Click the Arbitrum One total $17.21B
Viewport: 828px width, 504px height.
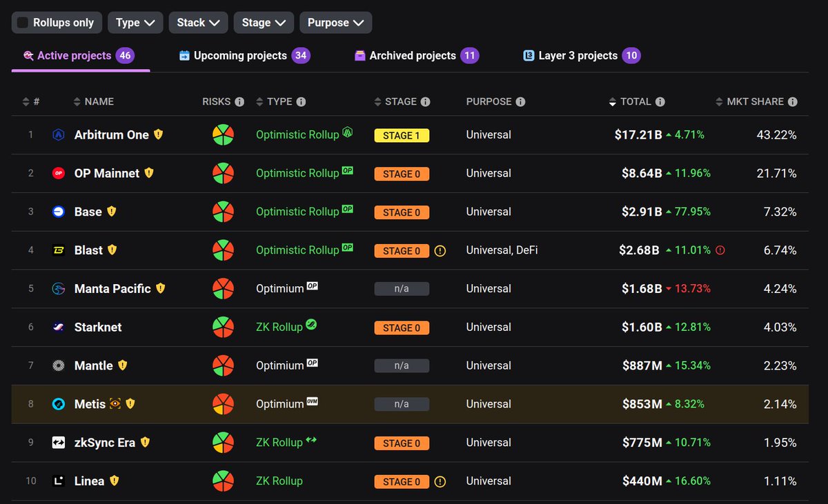[638, 135]
